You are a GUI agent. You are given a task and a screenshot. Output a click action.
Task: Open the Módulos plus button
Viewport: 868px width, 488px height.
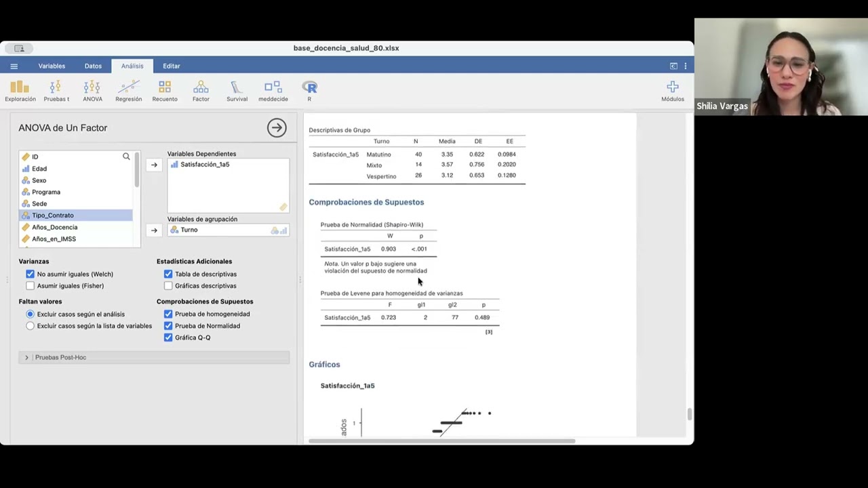(673, 91)
